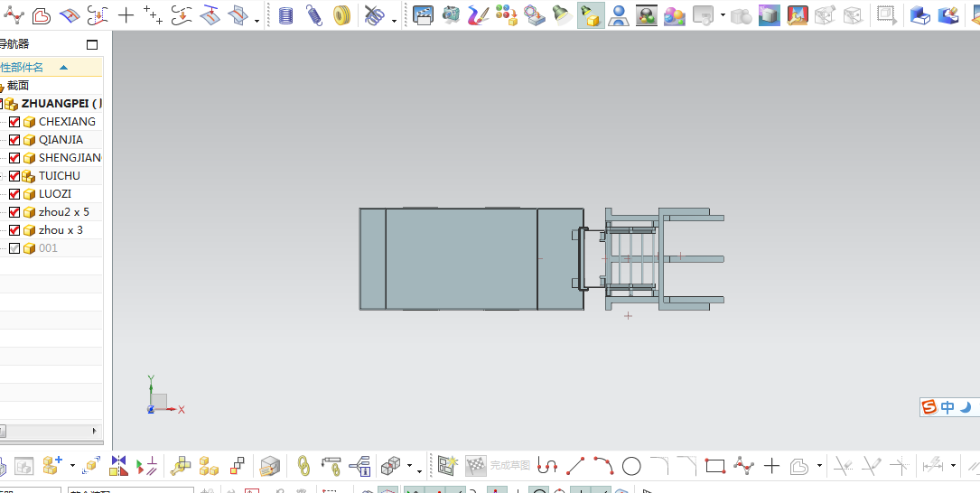980x493 pixels.
Task: Uncheck the QIANJIA component checkbox
Action: (x=14, y=140)
